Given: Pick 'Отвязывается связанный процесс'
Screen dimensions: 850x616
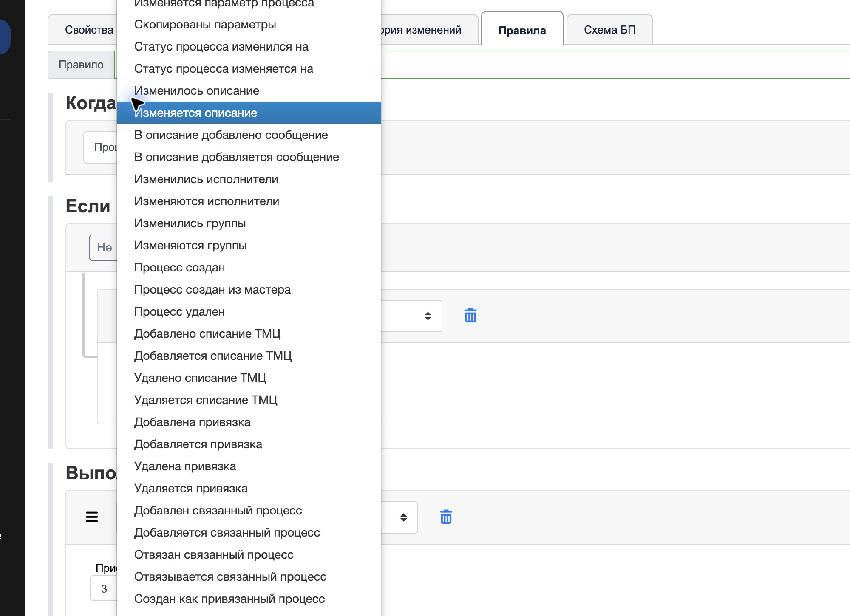Looking at the screenshot, I should click(x=249, y=576).
